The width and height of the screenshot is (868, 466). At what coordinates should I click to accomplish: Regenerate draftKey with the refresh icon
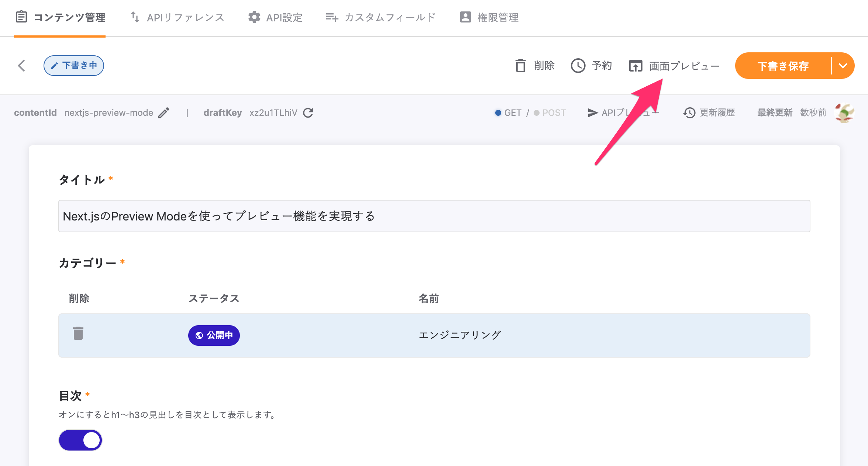(308, 113)
